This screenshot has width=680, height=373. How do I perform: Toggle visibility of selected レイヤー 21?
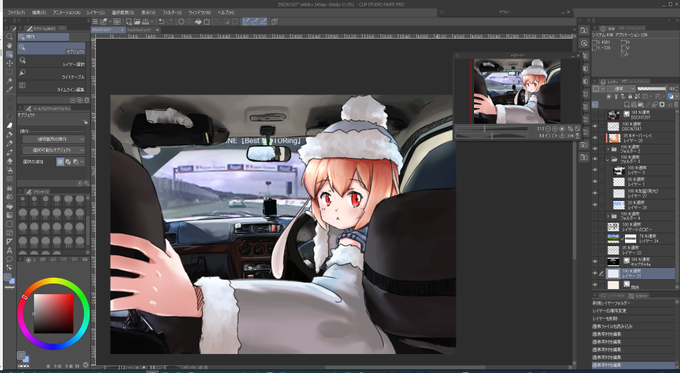pos(595,273)
